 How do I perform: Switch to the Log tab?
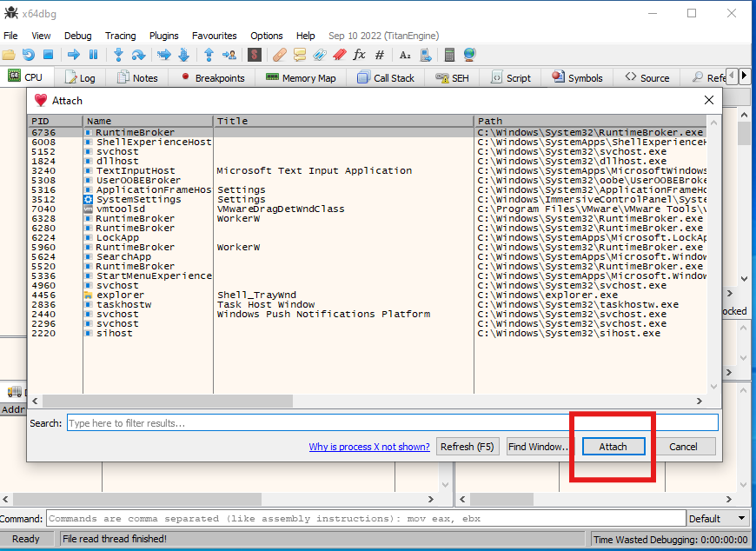point(81,77)
